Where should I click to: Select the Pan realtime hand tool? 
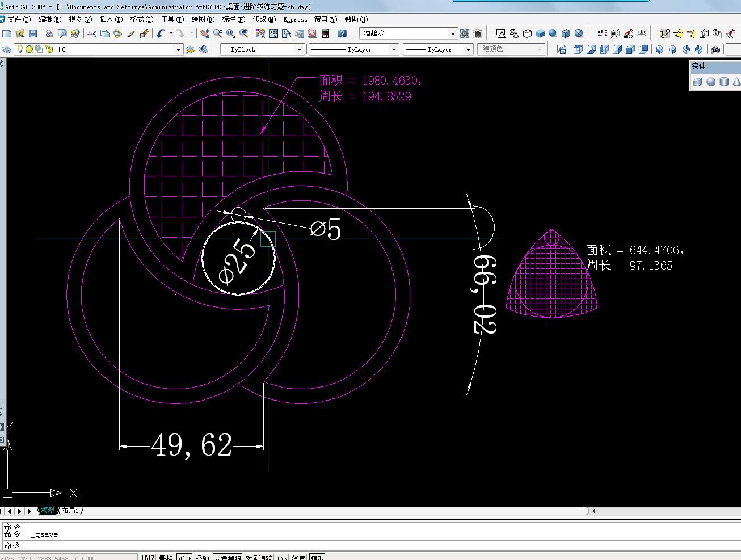(205, 34)
